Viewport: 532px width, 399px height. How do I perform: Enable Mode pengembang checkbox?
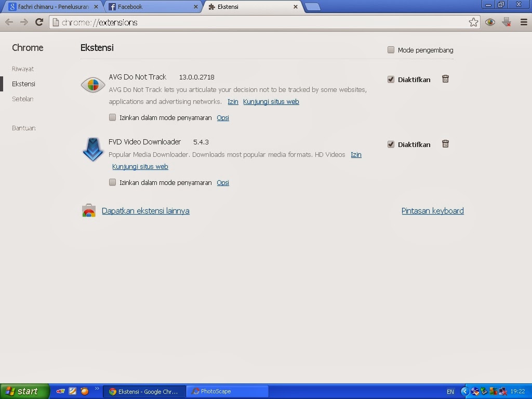tap(391, 50)
